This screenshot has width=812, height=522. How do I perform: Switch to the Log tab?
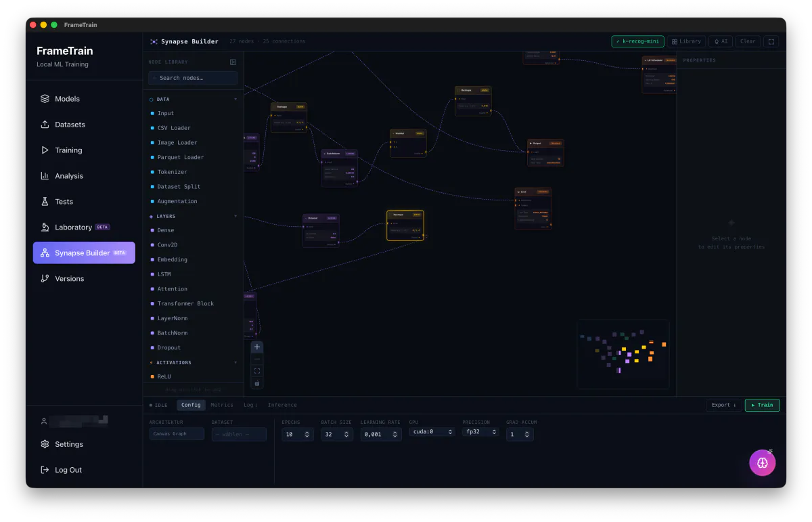coord(250,405)
